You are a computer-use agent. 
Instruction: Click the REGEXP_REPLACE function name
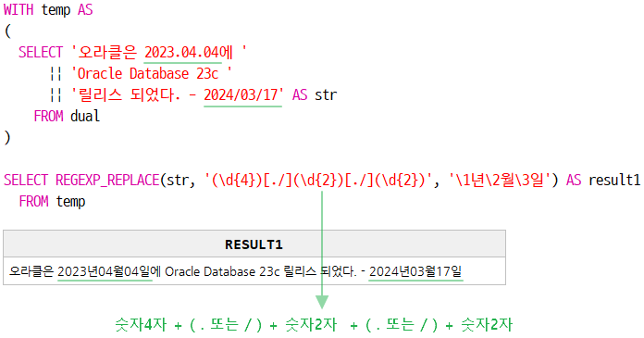[x=107, y=180]
